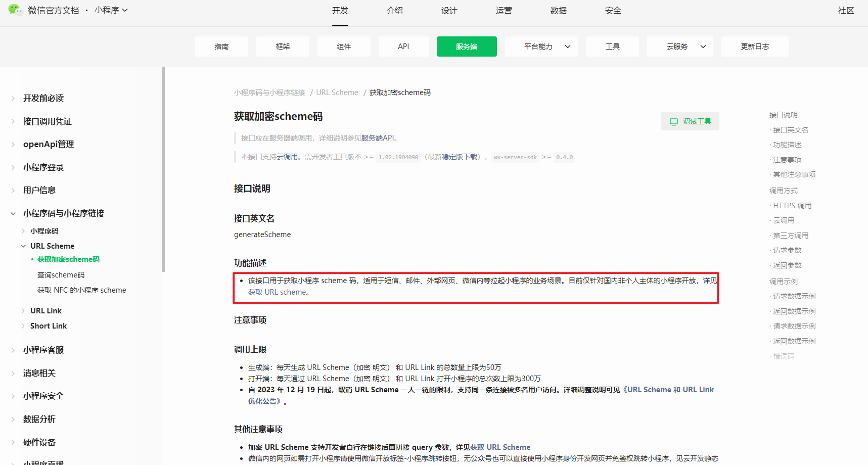Image resolution: width=868 pixels, height=465 pixels.
Task: Open the 云调用 link in note
Action: click(287, 157)
